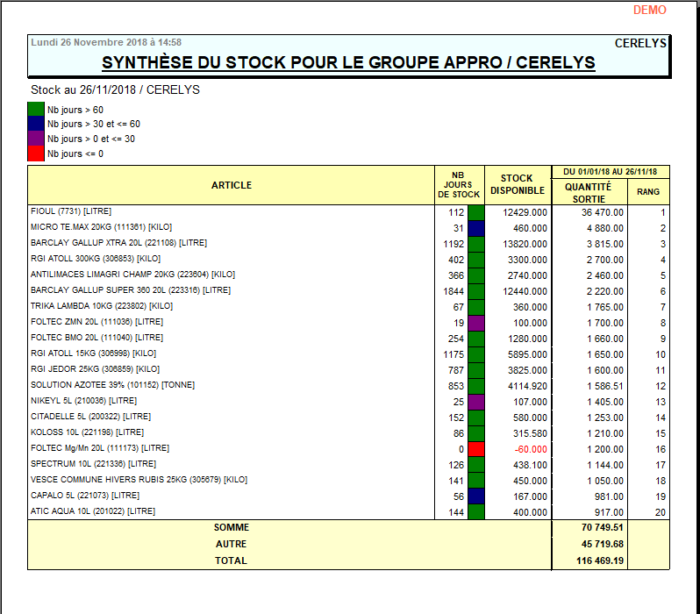The image size is (700, 614).
Task: Select the red legend swatch for Nb jours <= 0
Action: (x=36, y=153)
